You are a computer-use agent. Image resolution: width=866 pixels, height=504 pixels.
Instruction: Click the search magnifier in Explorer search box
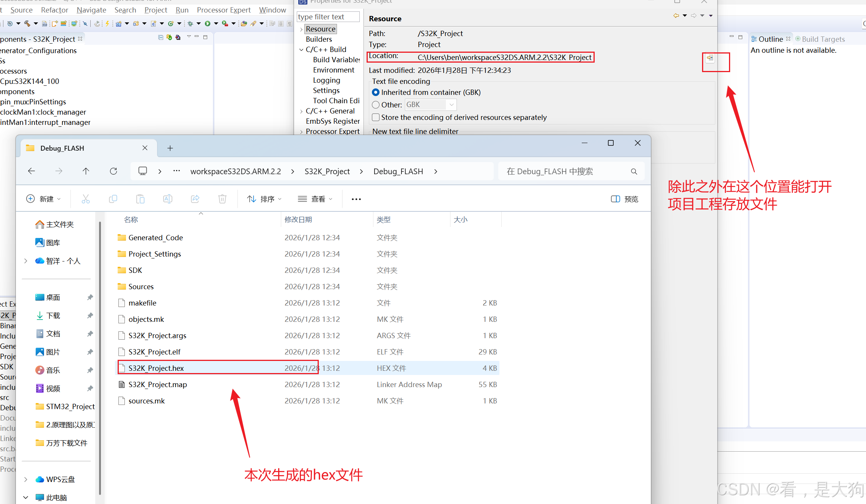coord(634,172)
